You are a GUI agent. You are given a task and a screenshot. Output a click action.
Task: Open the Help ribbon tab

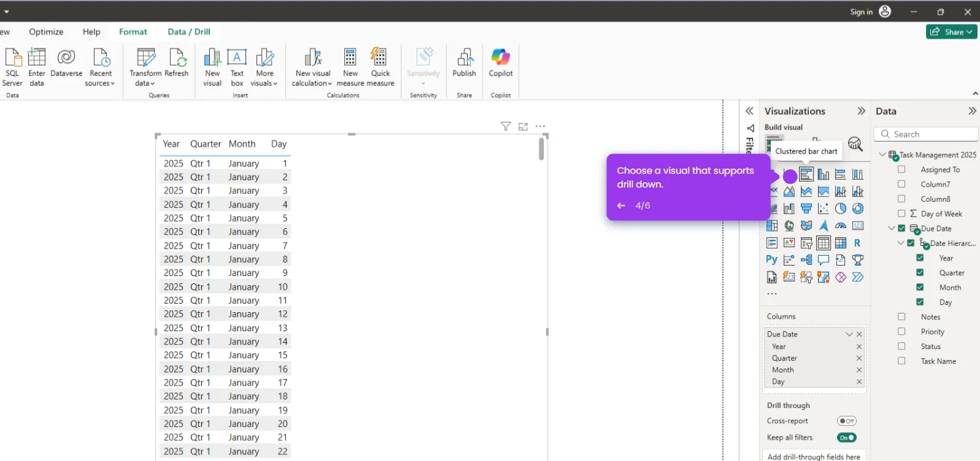[91, 31]
